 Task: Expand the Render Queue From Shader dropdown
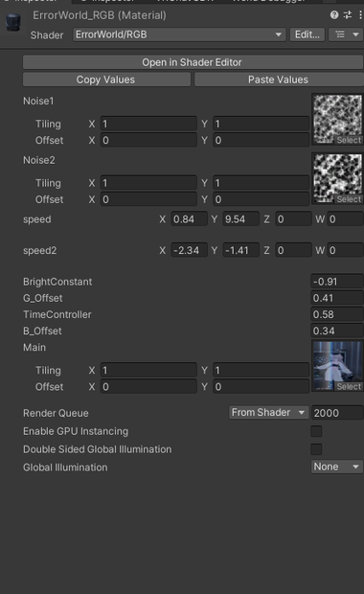[268, 413]
